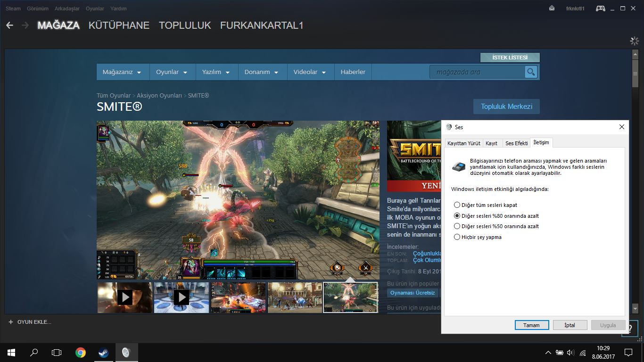Click the Steam forward arrow

point(25,25)
